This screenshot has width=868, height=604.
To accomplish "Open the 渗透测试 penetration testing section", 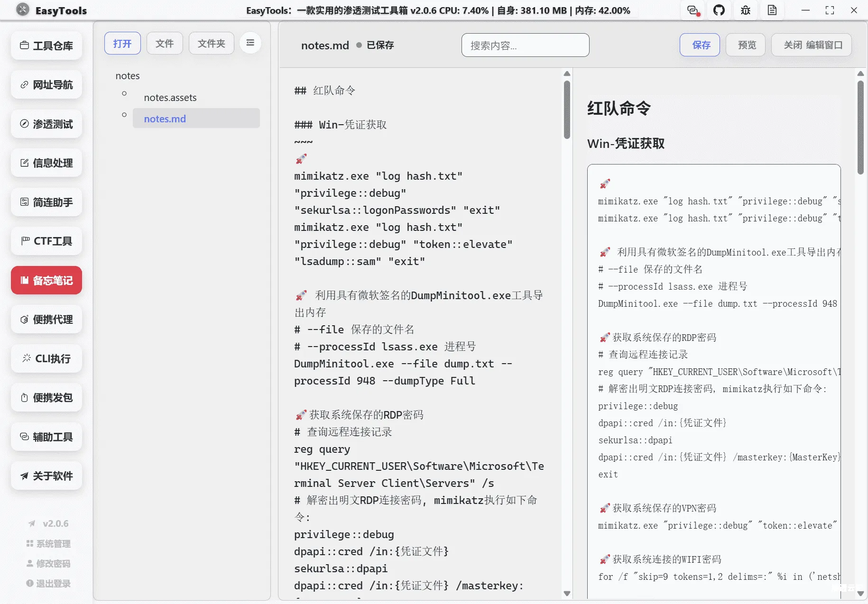I will click(x=46, y=124).
